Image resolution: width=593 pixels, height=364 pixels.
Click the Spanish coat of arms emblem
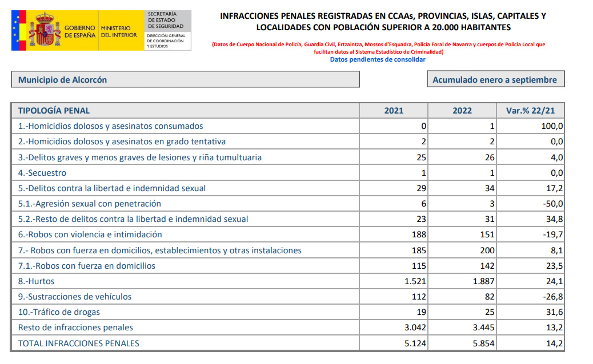45,31
